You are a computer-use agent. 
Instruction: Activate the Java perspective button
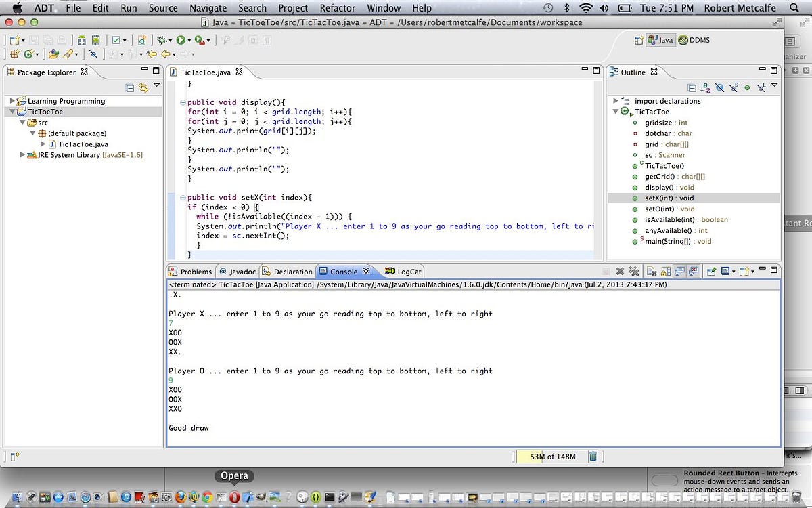click(660, 39)
